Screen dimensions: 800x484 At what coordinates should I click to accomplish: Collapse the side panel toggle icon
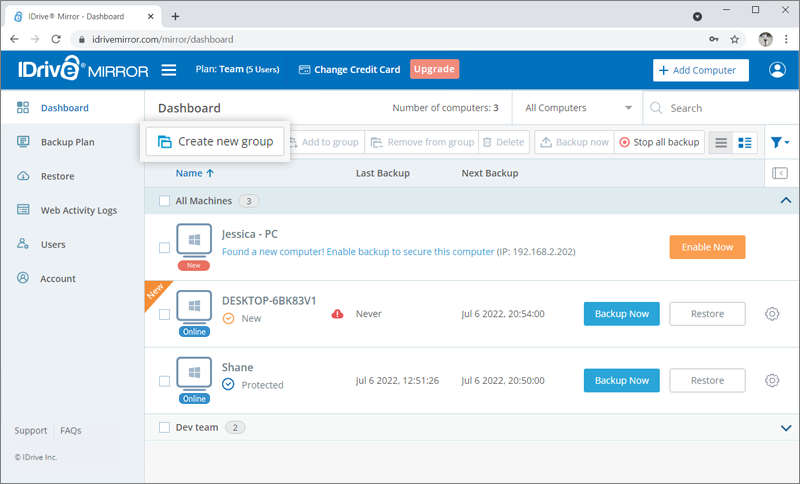(x=780, y=173)
